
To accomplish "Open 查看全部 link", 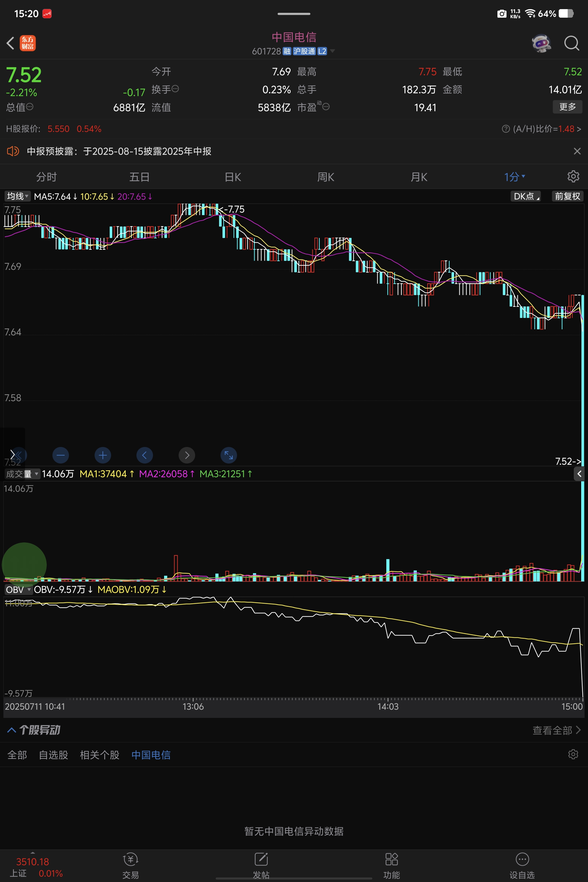I will pyautogui.click(x=556, y=730).
